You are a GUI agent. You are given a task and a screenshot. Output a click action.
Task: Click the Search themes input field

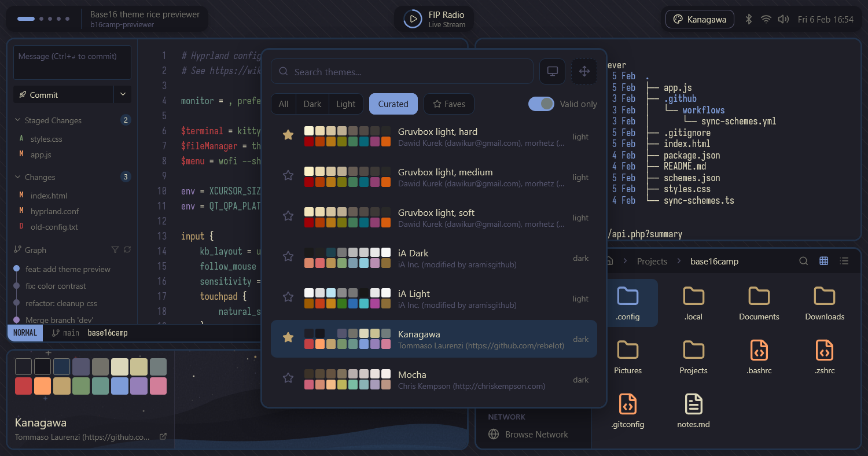pyautogui.click(x=402, y=71)
